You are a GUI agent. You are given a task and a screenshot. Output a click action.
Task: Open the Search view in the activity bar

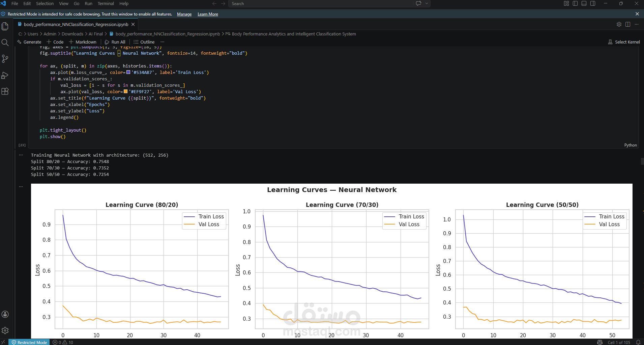click(x=5, y=43)
